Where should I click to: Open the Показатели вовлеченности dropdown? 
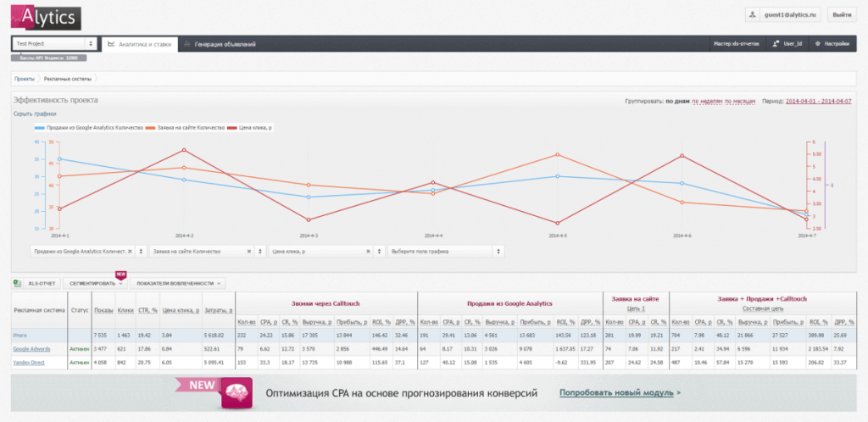coord(178,283)
